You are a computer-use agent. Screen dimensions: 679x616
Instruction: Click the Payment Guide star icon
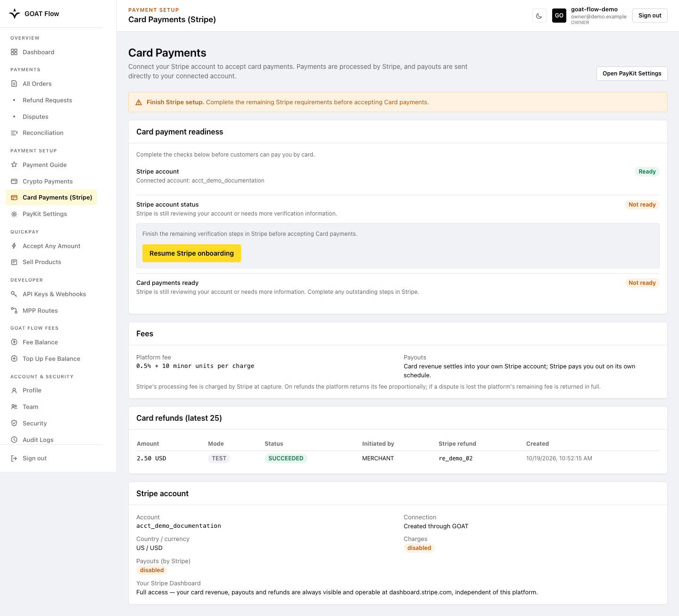pyautogui.click(x=14, y=165)
